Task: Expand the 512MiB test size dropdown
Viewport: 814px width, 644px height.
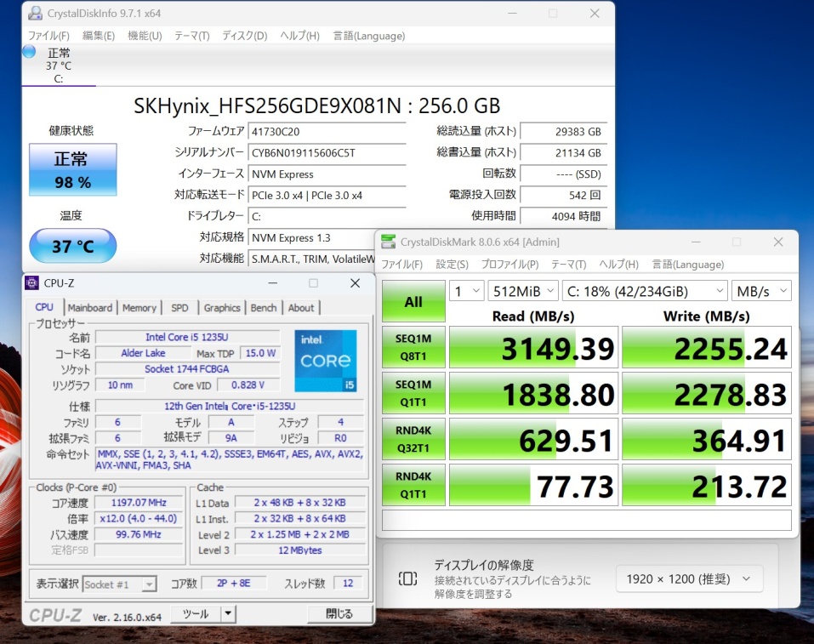Action: (x=523, y=291)
